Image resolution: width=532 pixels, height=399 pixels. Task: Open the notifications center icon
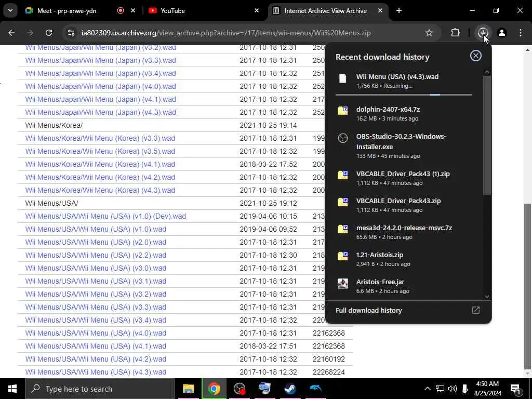point(515,390)
